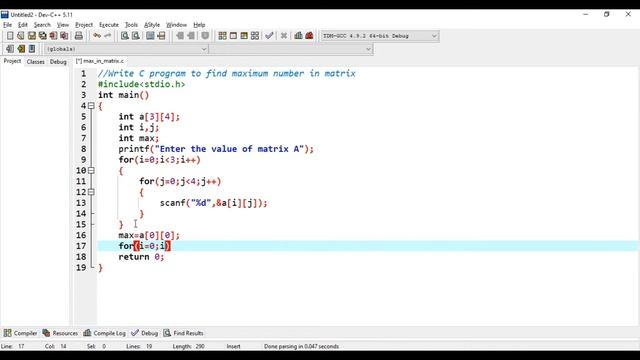640x360 pixels.
Task: Open the Tools menu
Action: [131, 25]
